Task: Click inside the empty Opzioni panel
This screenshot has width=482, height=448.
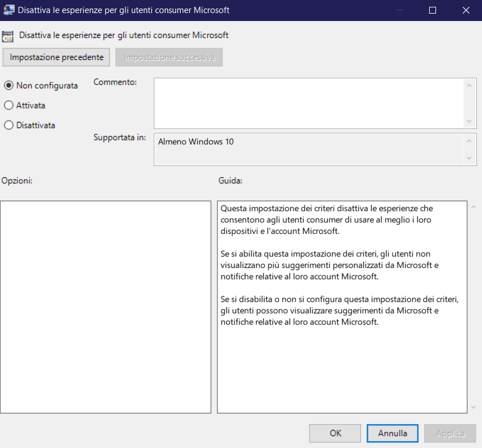Action: click(x=106, y=307)
